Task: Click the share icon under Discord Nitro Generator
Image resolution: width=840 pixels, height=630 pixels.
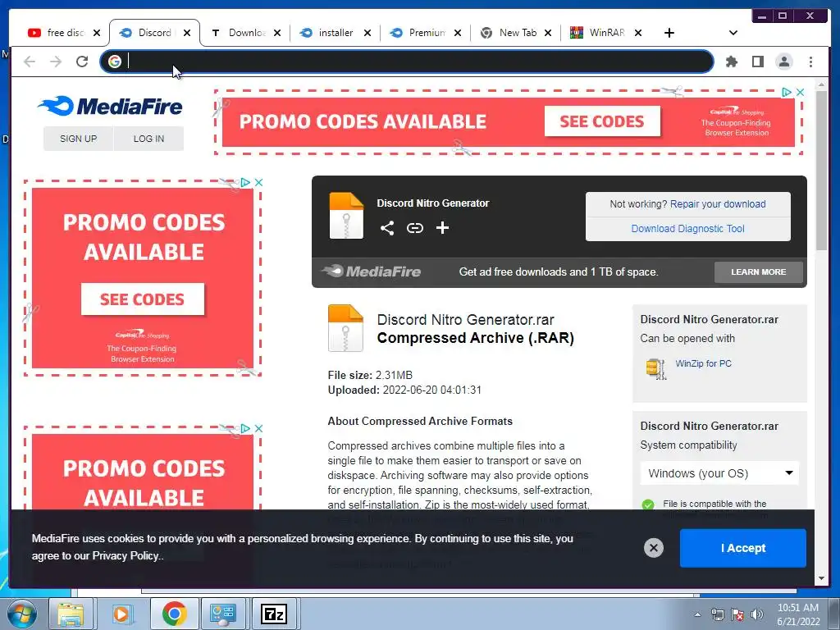Action: point(387,228)
